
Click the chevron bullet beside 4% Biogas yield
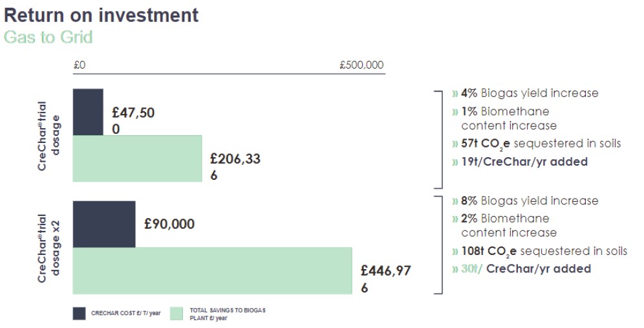coord(455,93)
